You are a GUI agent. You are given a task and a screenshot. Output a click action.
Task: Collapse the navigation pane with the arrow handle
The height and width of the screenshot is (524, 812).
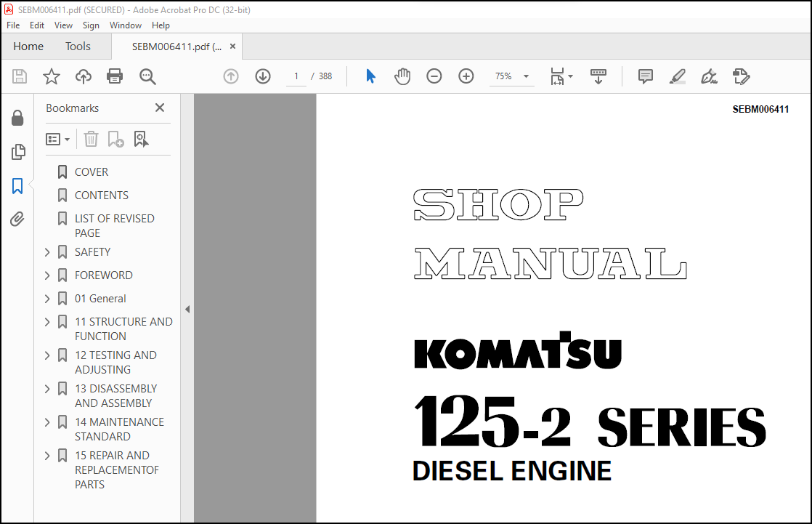click(187, 310)
